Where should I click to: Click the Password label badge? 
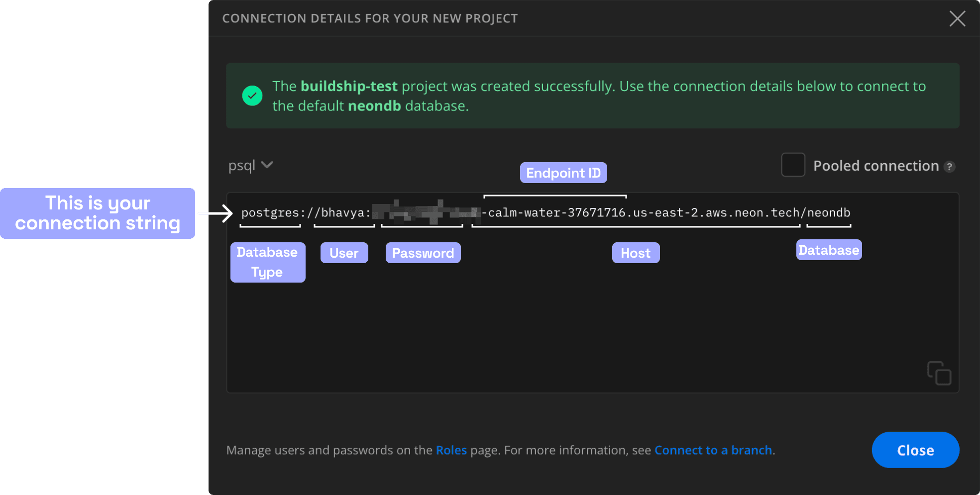point(423,253)
